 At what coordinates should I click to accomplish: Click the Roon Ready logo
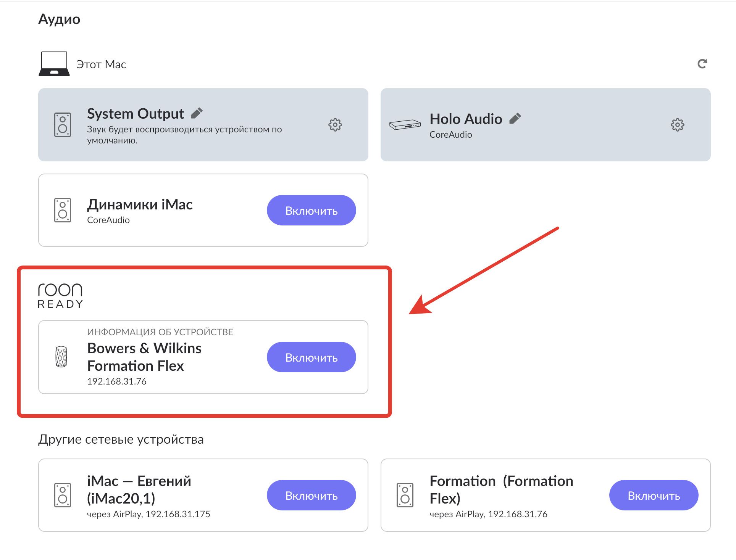point(60,296)
